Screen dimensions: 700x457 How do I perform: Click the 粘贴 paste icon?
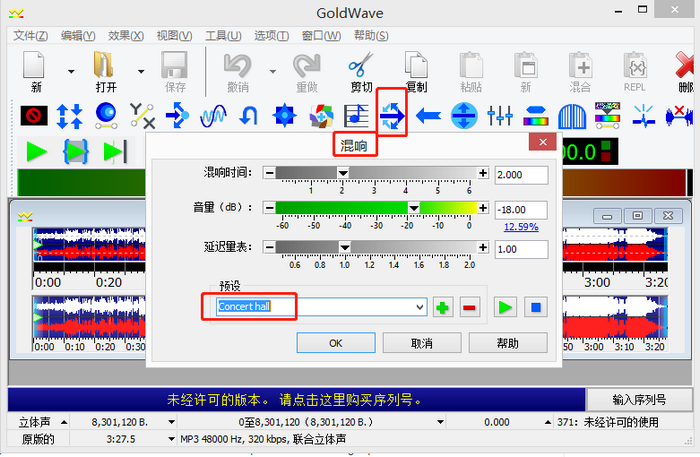coord(471,66)
